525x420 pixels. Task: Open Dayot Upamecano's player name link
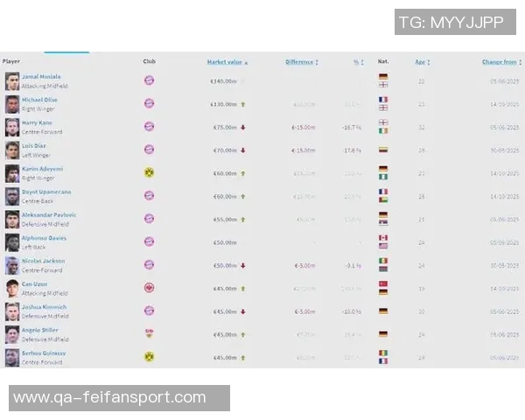pyautogui.click(x=46, y=192)
